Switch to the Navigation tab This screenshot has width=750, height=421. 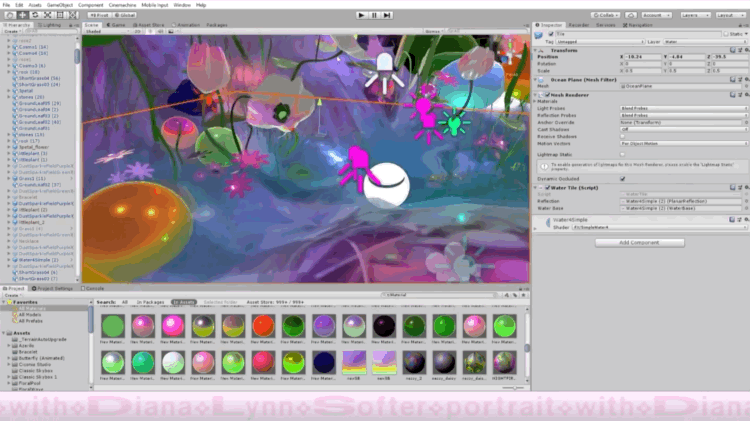coord(638,25)
